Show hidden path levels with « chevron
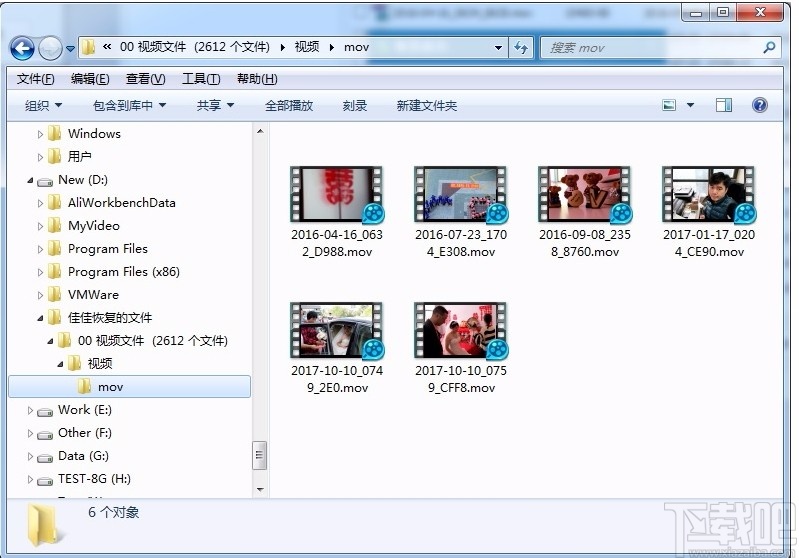Viewport: 799px width, 558px height. pos(106,47)
